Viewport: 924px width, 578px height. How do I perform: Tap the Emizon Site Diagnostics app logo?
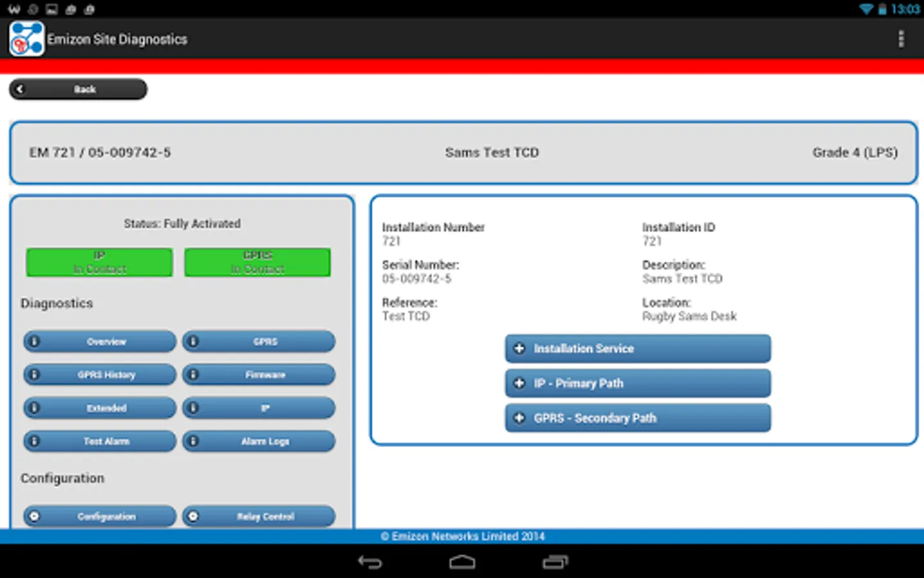point(27,39)
